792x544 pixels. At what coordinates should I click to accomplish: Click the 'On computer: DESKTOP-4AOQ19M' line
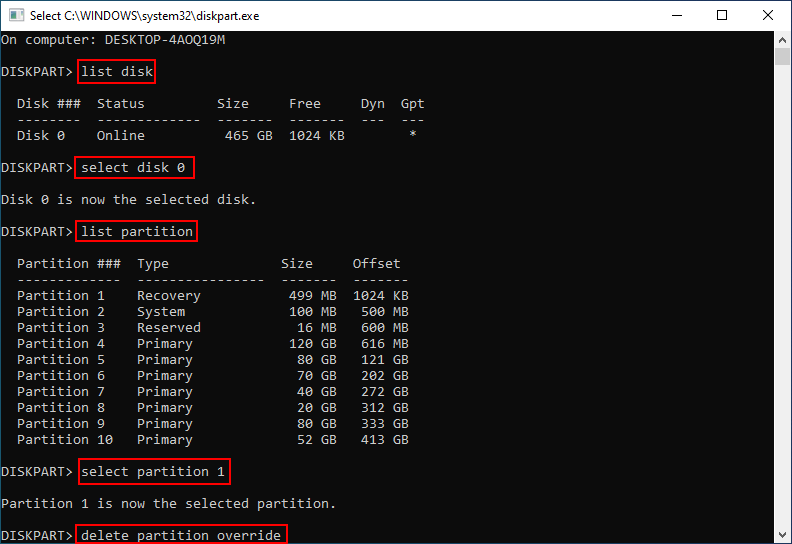pos(113,40)
